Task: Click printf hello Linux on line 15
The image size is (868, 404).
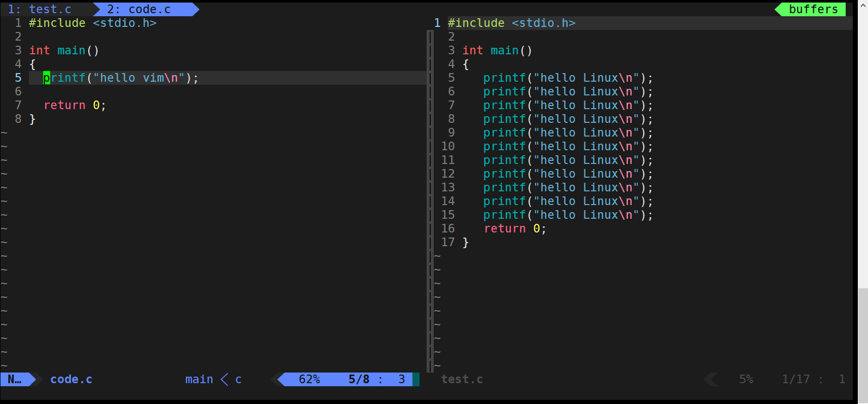Action: [x=568, y=215]
